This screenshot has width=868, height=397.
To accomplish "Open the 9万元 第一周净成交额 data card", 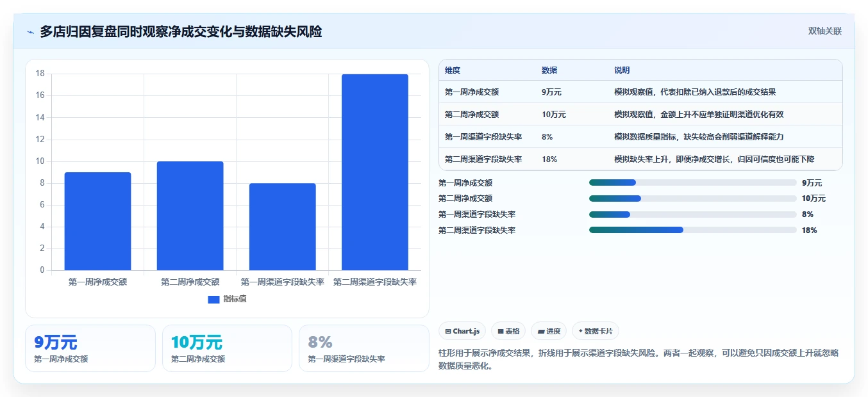I will pyautogui.click(x=90, y=348).
